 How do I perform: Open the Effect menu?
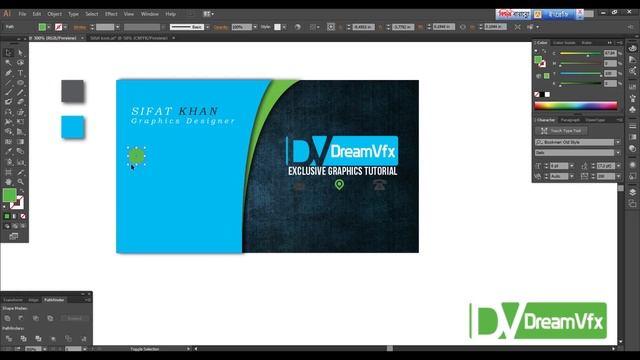[x=111, y=14]
